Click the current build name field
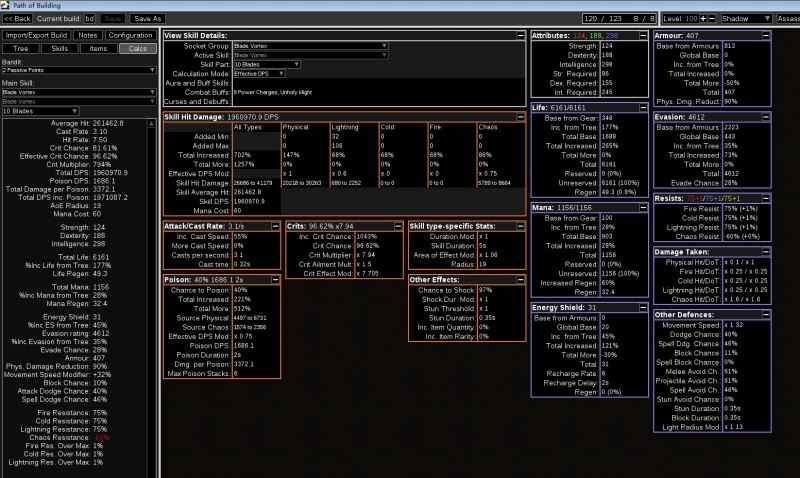Viewport: 800px width, 478px height. click(x=90, y=18)
